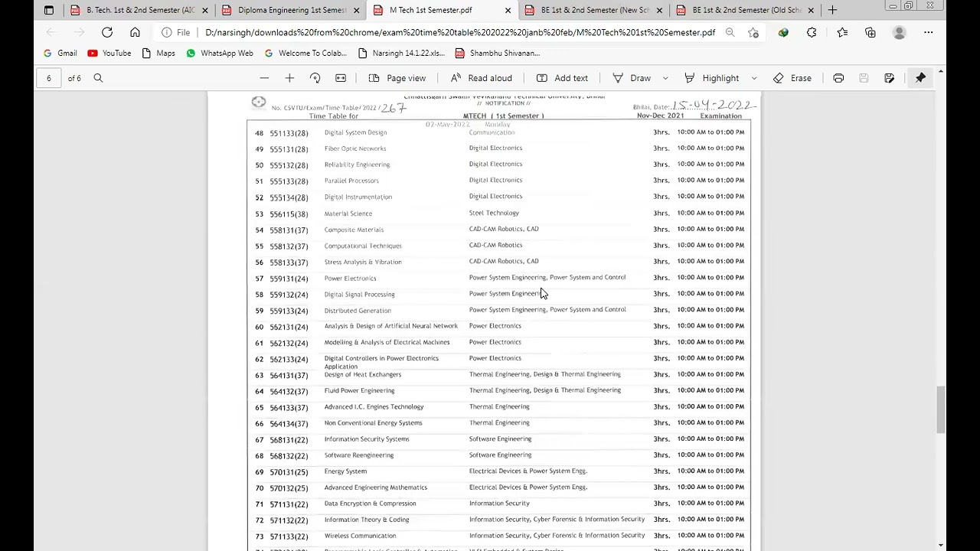The image size is (980, 551).
Task: Open the Gmail bookmark
Action: (60, 53)
